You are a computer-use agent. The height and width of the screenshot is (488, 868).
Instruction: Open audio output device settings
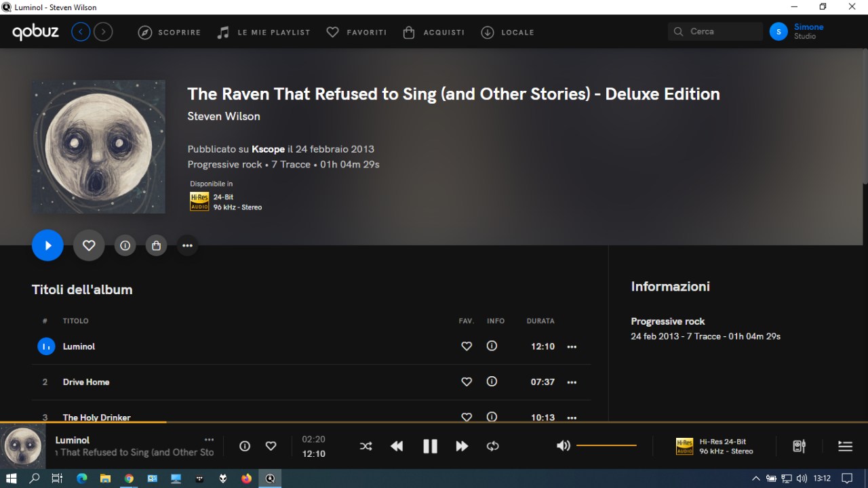[x=799, y=446]
